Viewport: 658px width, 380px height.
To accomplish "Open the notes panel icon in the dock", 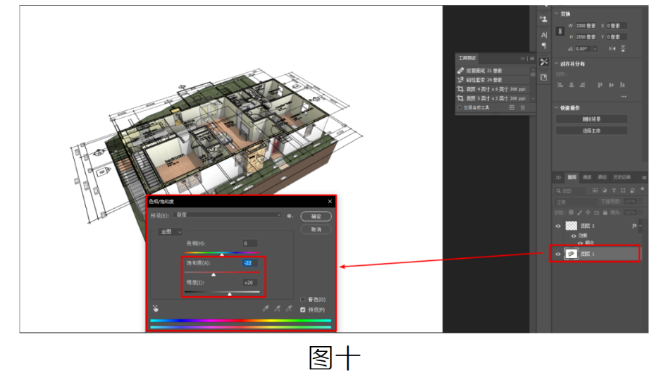I will tap(544, 77).
